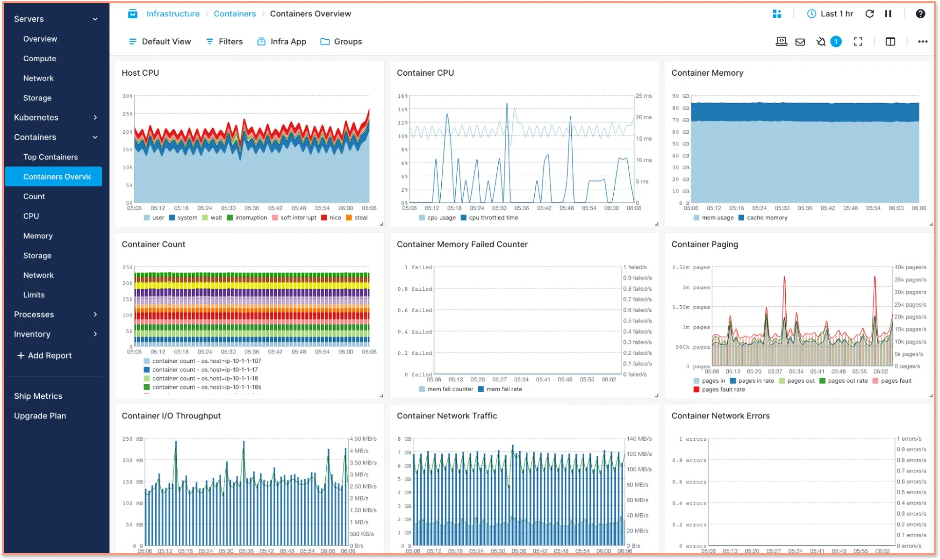Click the notification count badge showing 1
Screen dimensions: 940x560
836,42
